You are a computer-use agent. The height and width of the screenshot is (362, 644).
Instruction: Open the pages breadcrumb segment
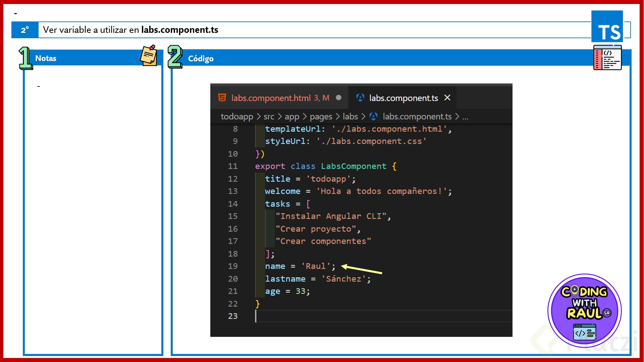pos(321,116)
